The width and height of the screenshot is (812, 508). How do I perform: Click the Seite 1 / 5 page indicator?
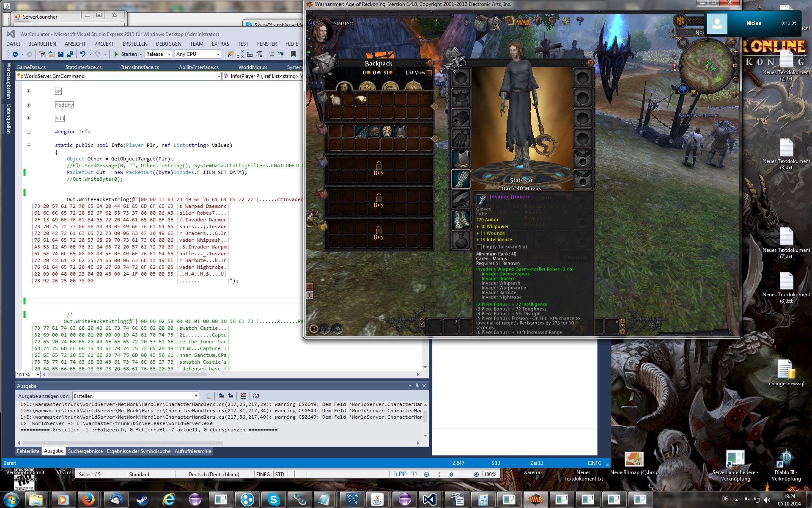[90, 475]
